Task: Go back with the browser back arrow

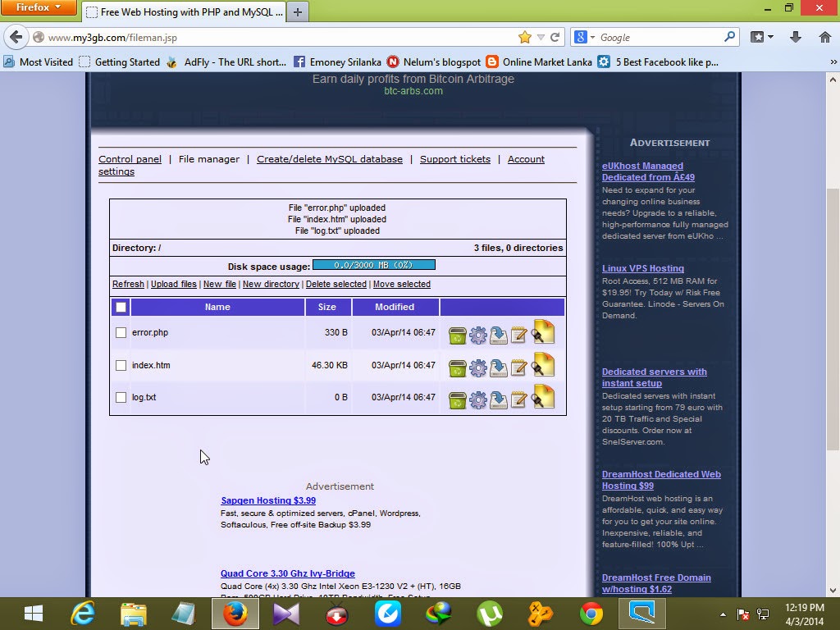Action: coord(16,37)
